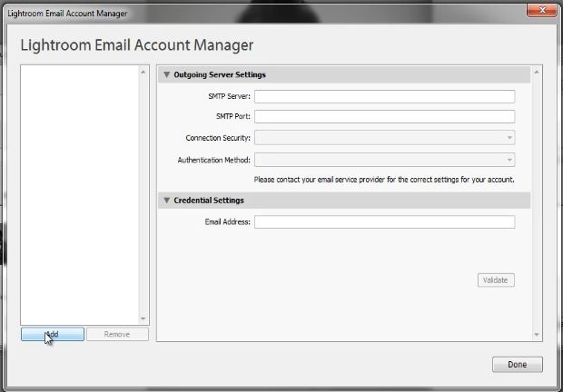Focus the SMTP Server input field
The width and height of the screenshot is (563, 392).
[x=384, y=96]
